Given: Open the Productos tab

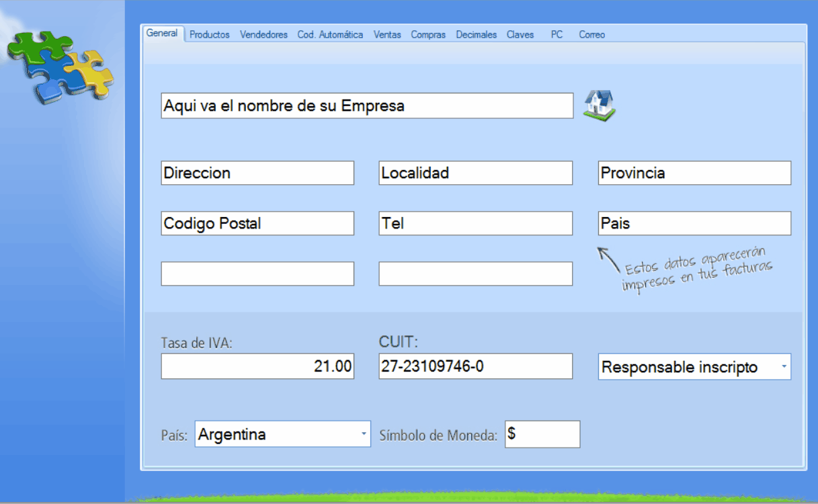Looking at the screenshot, I should (x=210, y=35).
